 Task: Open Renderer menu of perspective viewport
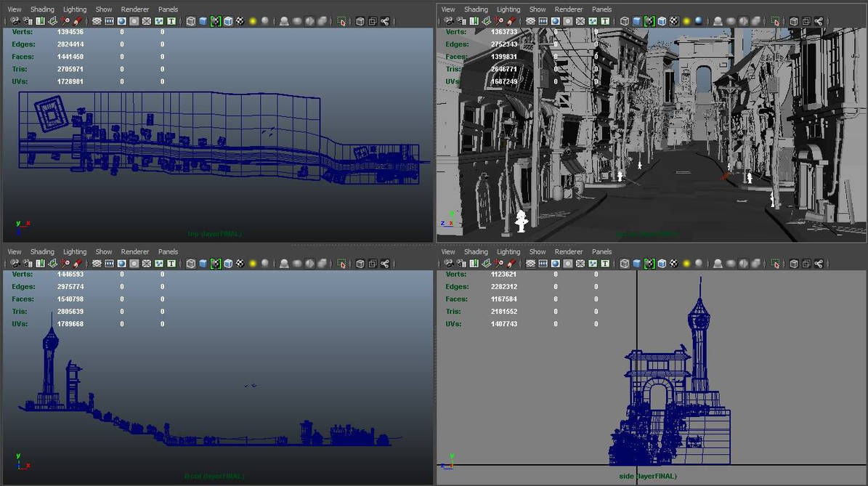569,9
